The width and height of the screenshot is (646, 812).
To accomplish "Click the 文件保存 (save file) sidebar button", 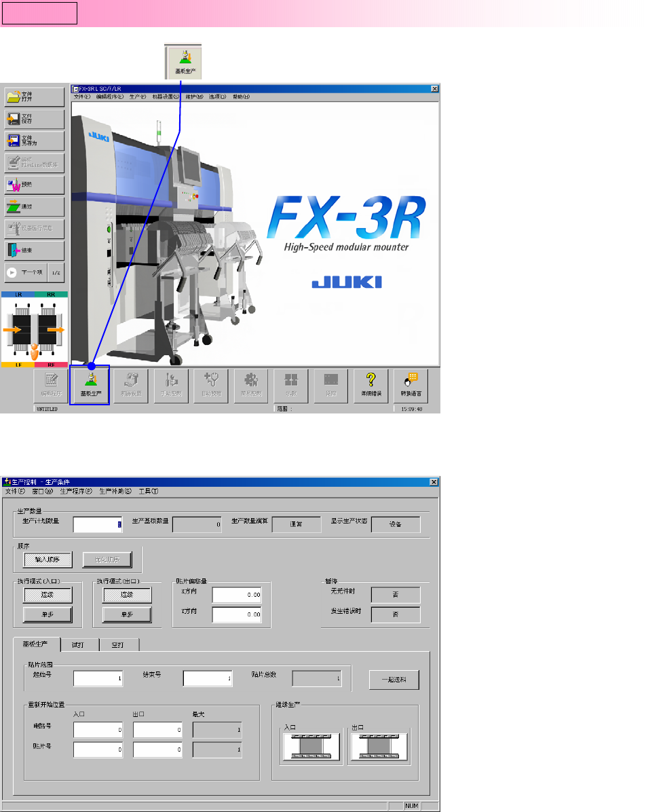I will coord(35,119).
